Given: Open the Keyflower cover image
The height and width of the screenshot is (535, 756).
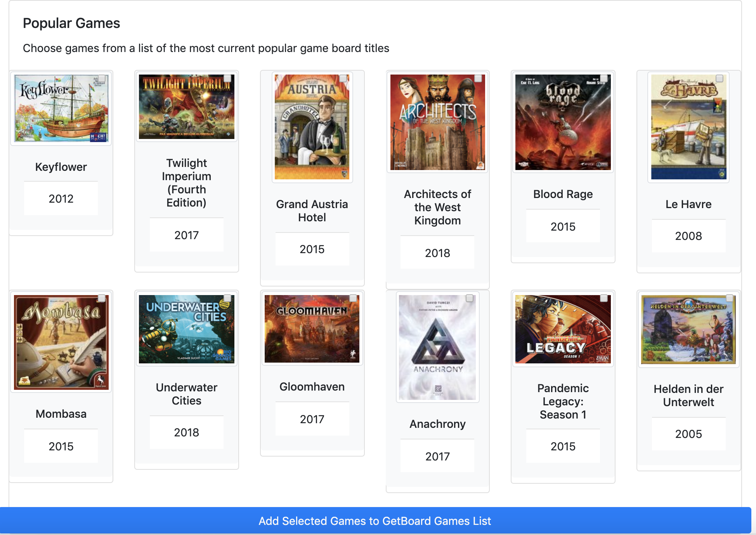Looking at the screenshot, I should [x=61, y=108].
